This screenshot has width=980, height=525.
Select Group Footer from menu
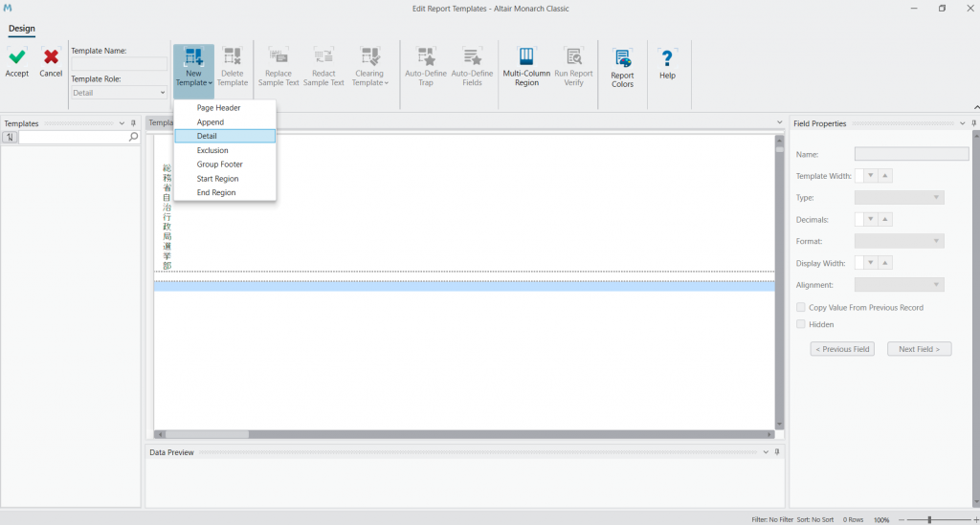(x=225, y=164)
